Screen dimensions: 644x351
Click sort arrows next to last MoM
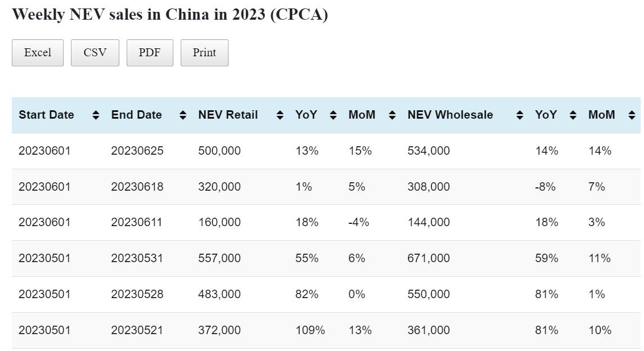[x=632, y=115]
